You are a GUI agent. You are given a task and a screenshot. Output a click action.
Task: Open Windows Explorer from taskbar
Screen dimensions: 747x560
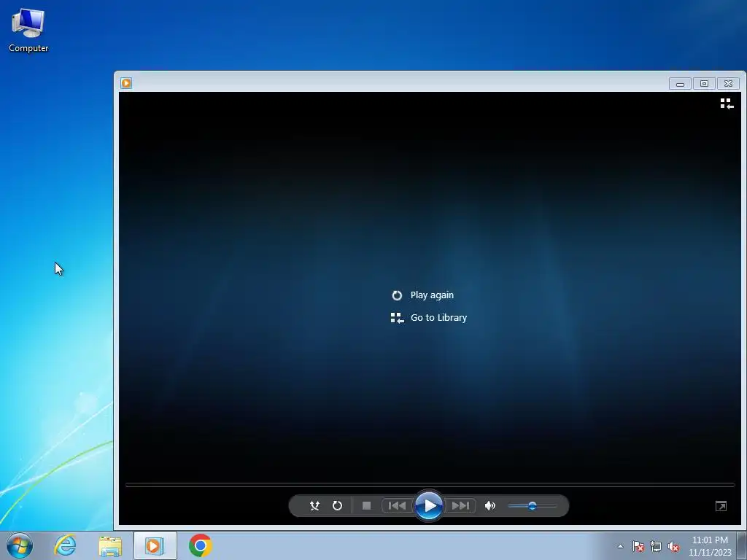click(110, 545)
